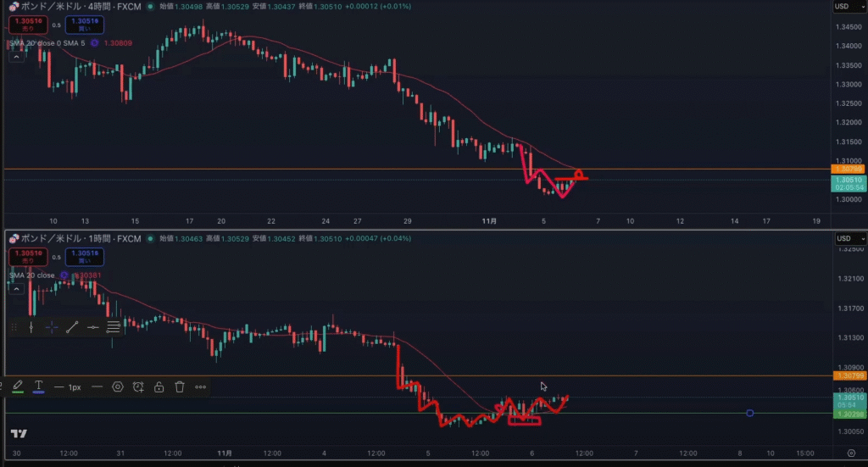Open drawing settings hexagon icon
This screenshot has height=467, width=868.
(118, 386)
